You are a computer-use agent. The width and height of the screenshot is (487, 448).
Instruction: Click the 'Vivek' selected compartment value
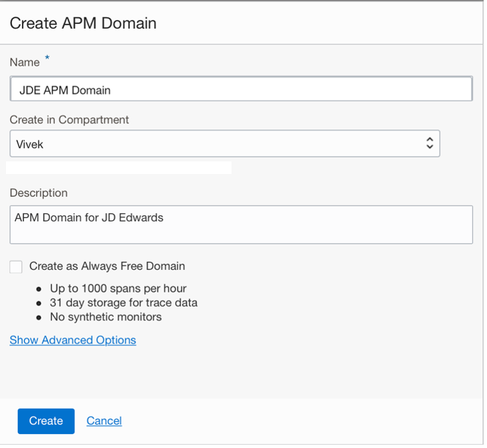tap(30, 143)
